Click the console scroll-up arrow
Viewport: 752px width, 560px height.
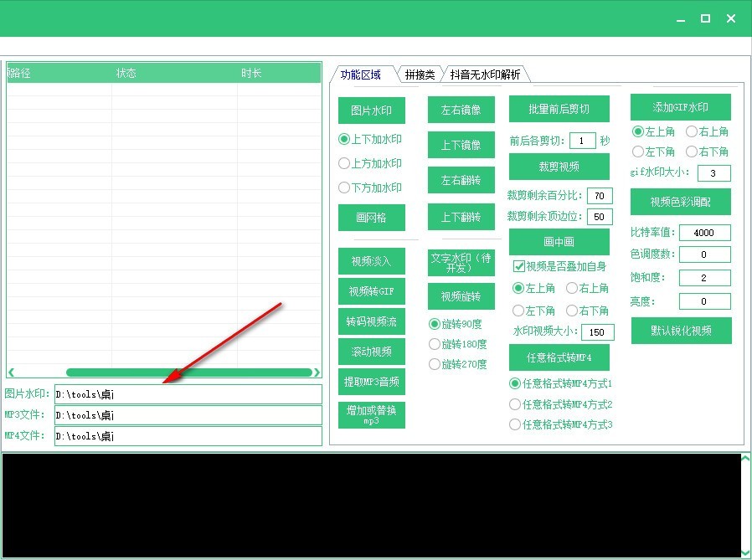tap(746, 459)
